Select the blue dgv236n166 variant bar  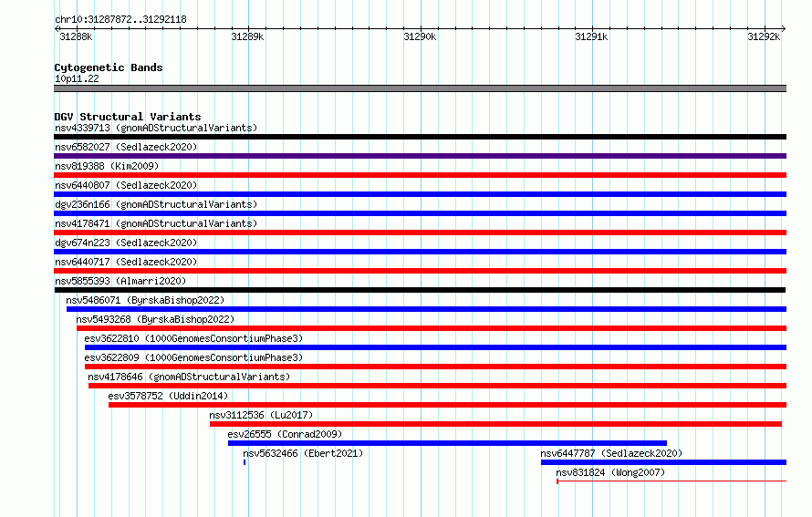pyautogui.click(x=420, y=213)
